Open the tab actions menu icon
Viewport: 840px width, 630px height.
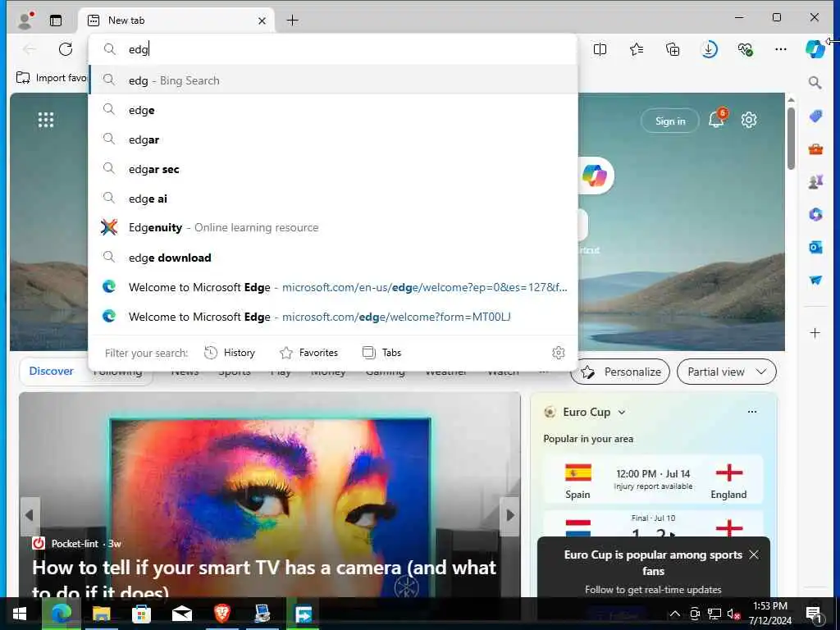point(56,21)
